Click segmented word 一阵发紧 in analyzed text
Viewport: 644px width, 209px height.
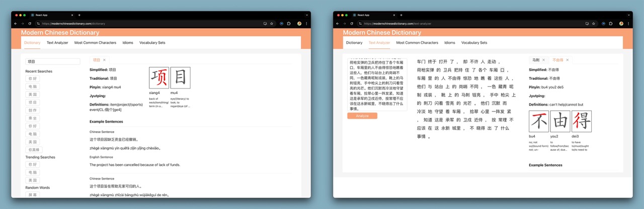point(501,112)
